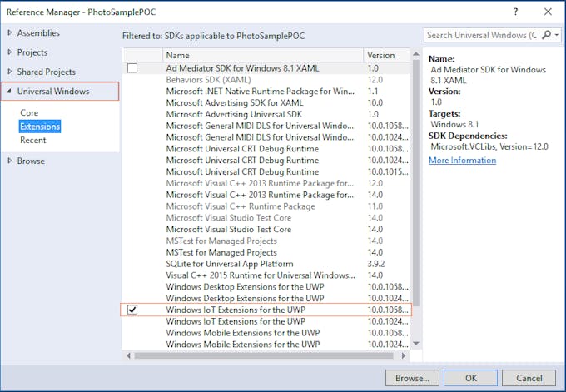Select Universal CRT Debug Runtime 10.0.1024
This screenshot has height=392, width=566.
click(x=266, y=161)
